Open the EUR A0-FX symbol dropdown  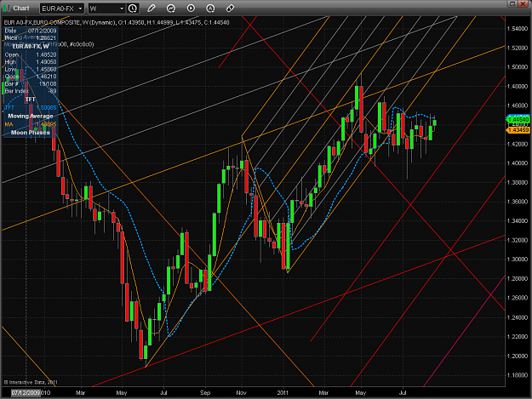click(61, 9)
